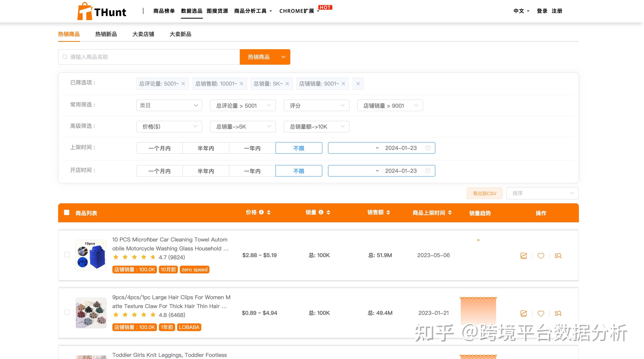Screen dimensions: 644x359
Task: Click the 导出到CSV button
Action: [484, 193]
